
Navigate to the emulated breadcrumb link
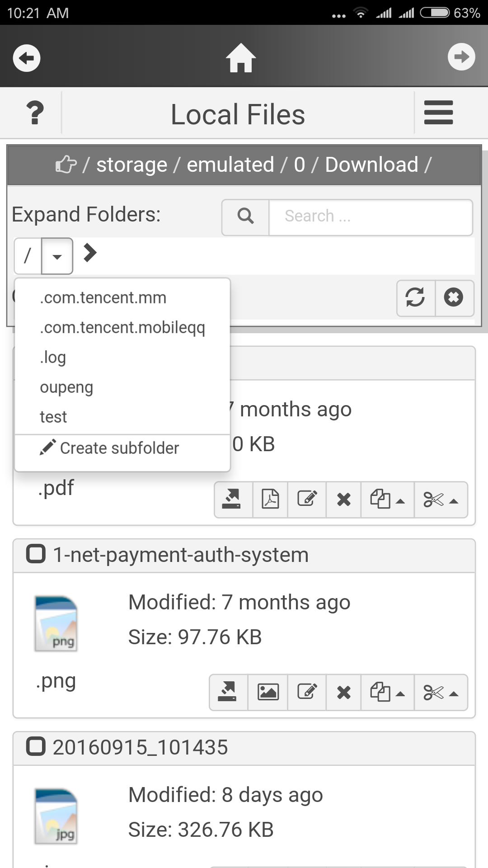(x=230, y=165)
